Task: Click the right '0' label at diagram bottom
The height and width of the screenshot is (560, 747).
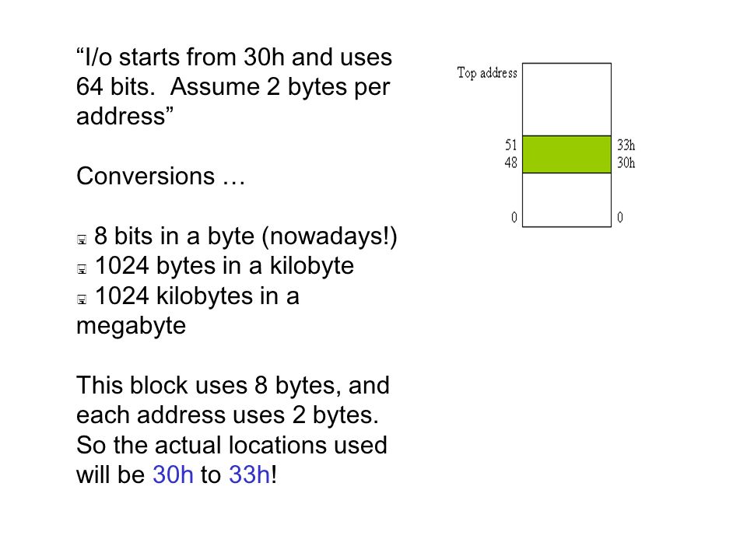Action: [x=620, y=218]
